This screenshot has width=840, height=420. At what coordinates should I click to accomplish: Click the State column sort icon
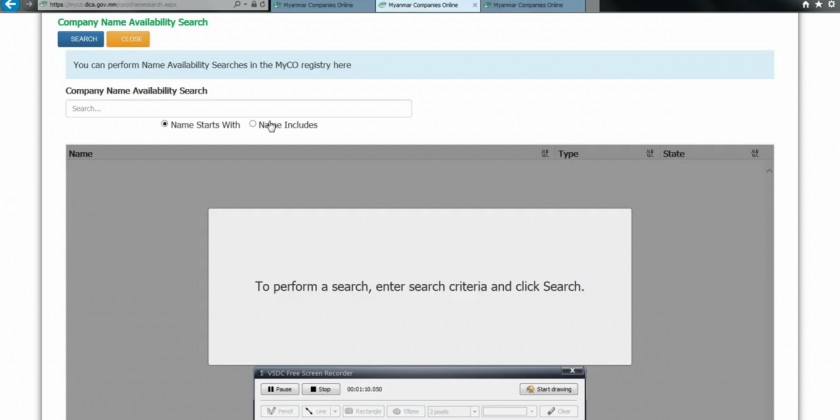click(755, 154)
